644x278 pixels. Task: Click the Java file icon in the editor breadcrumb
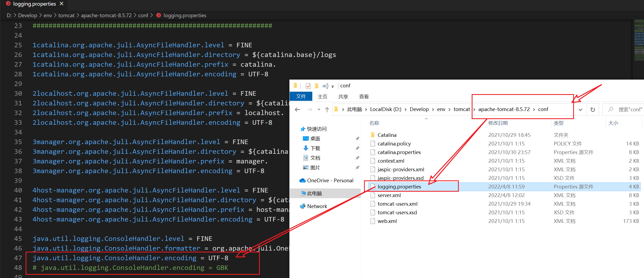159,15
